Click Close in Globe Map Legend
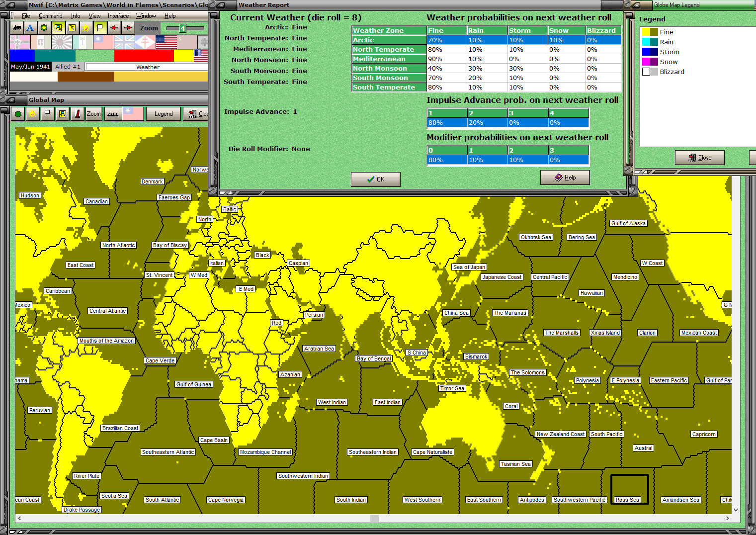756x535 pixels. click(x=699, y=158)
